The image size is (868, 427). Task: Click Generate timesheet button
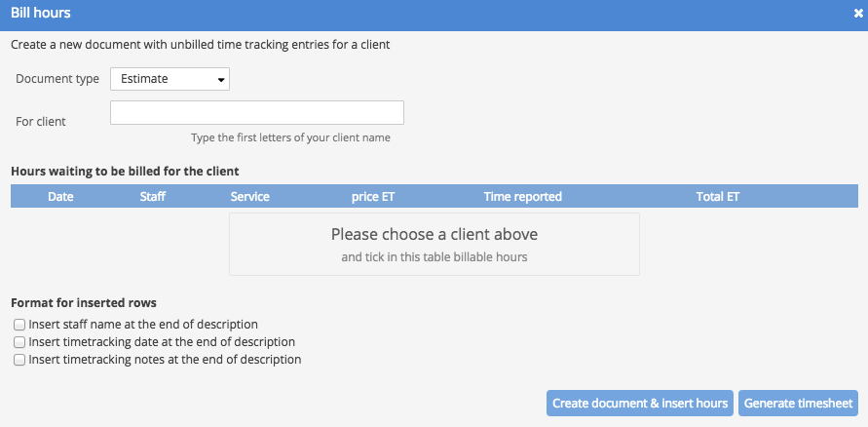(798, 404)
